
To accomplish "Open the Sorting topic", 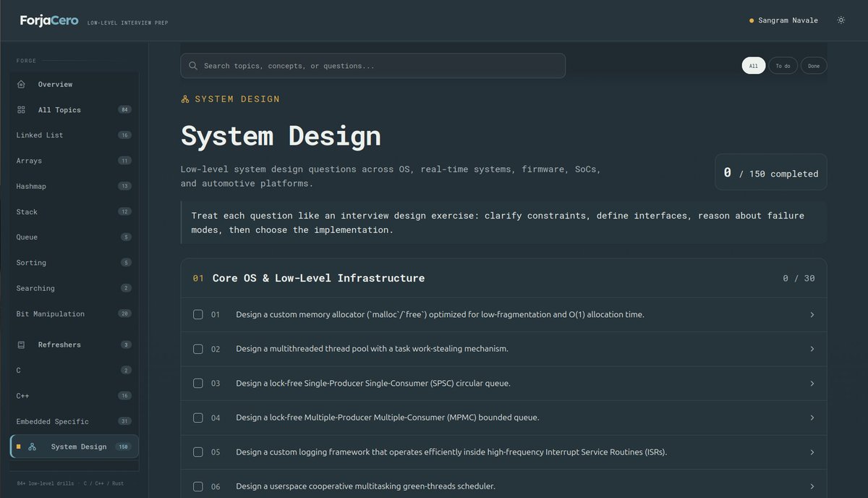I will tap(74, 263).
